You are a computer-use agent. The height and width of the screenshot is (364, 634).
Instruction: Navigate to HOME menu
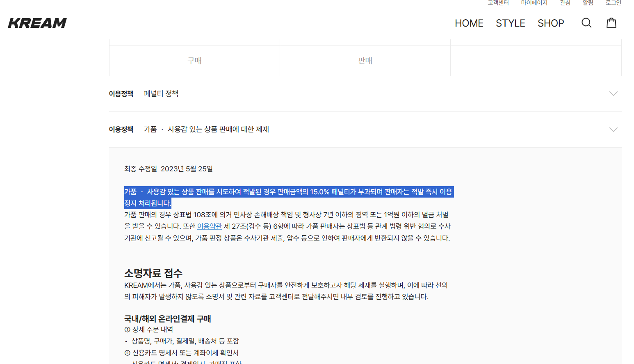[469, 23]
